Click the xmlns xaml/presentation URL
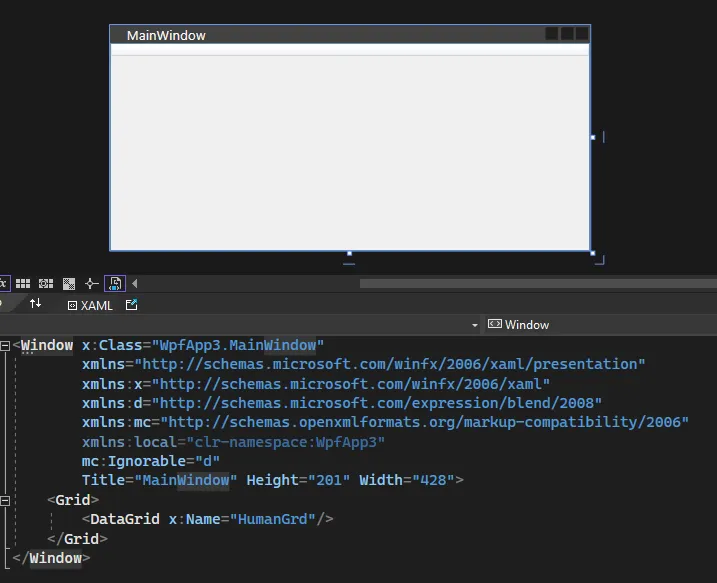The width and height of the screenshot is (717, 583). pyautogui.click(x=390, y=364)
